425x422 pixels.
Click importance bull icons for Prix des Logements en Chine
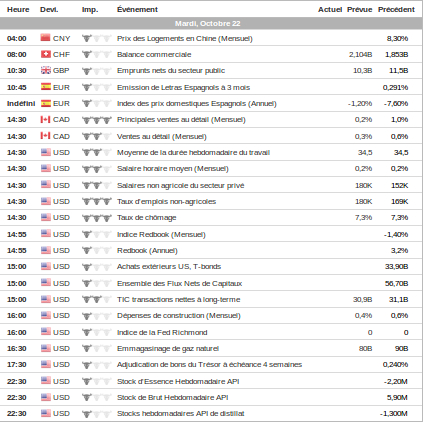click(97, 38)
